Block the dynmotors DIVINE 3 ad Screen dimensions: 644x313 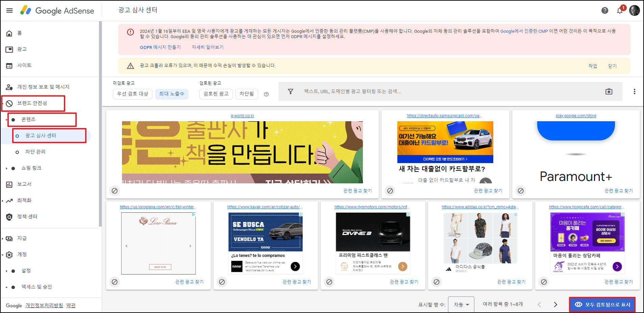click(x=329, y=282)
